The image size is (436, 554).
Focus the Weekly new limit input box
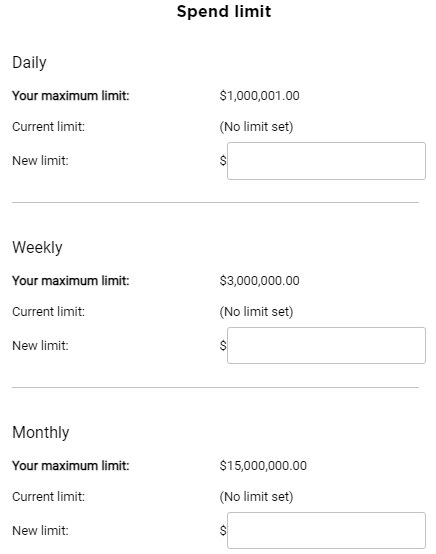tap(326, 345)
